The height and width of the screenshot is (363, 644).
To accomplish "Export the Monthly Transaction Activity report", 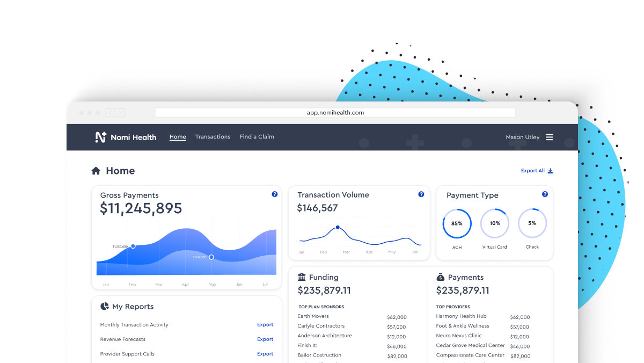I will point(265,325).
